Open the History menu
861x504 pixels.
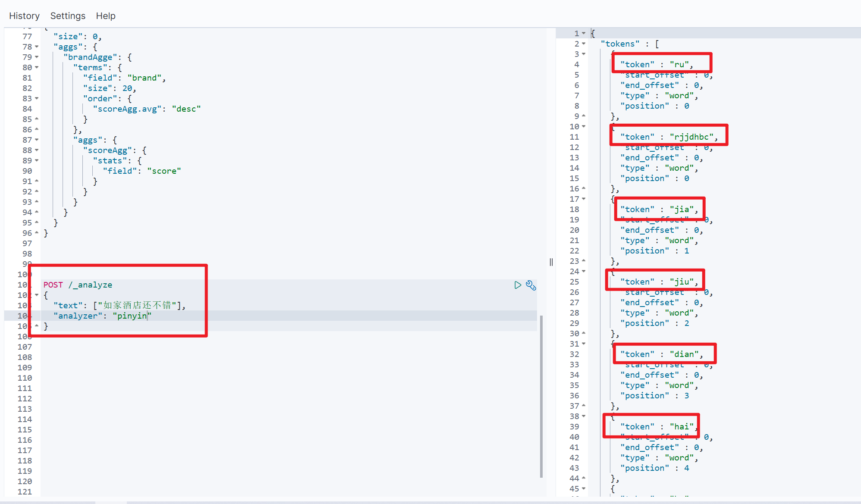pyautogui.click(x=25, y=16)
